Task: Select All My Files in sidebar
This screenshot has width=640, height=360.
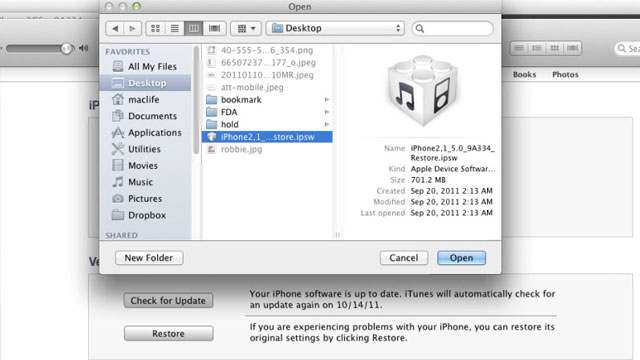Action: point(146,67)
